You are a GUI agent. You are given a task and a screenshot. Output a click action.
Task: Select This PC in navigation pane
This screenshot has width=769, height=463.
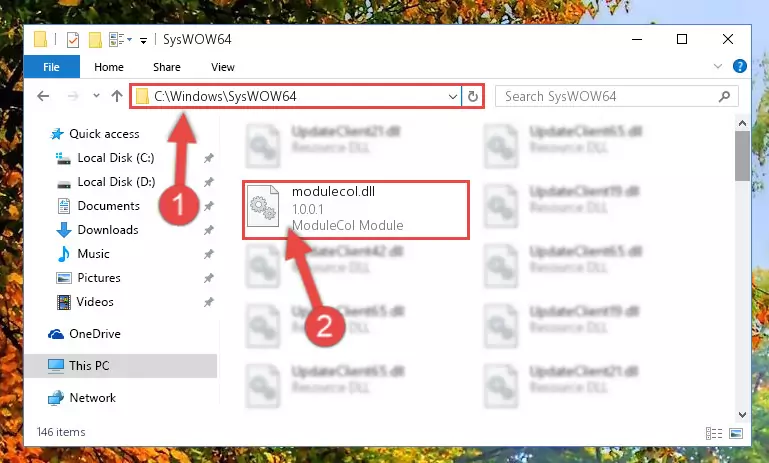click(120, 366)
